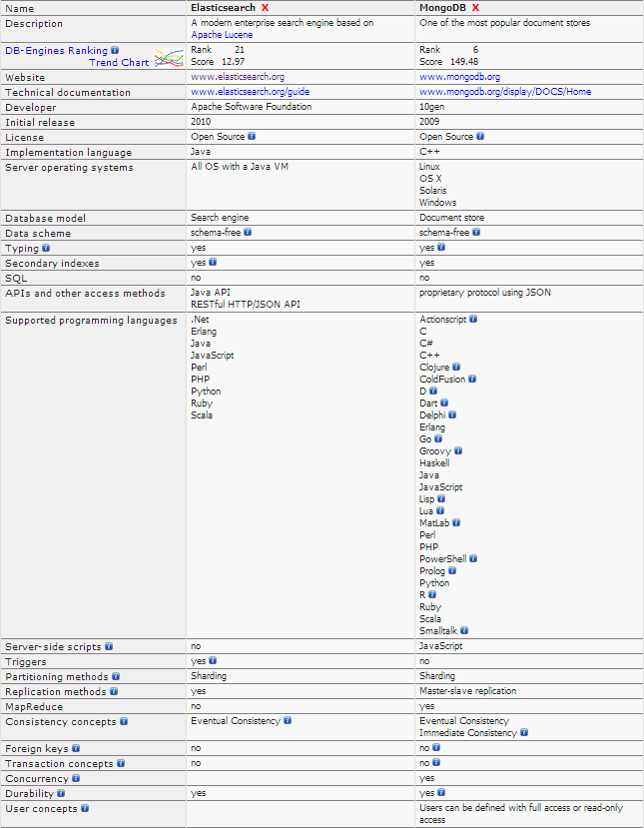
Task: Open the DB-Engines Ranking link
Action: point(56,49)
